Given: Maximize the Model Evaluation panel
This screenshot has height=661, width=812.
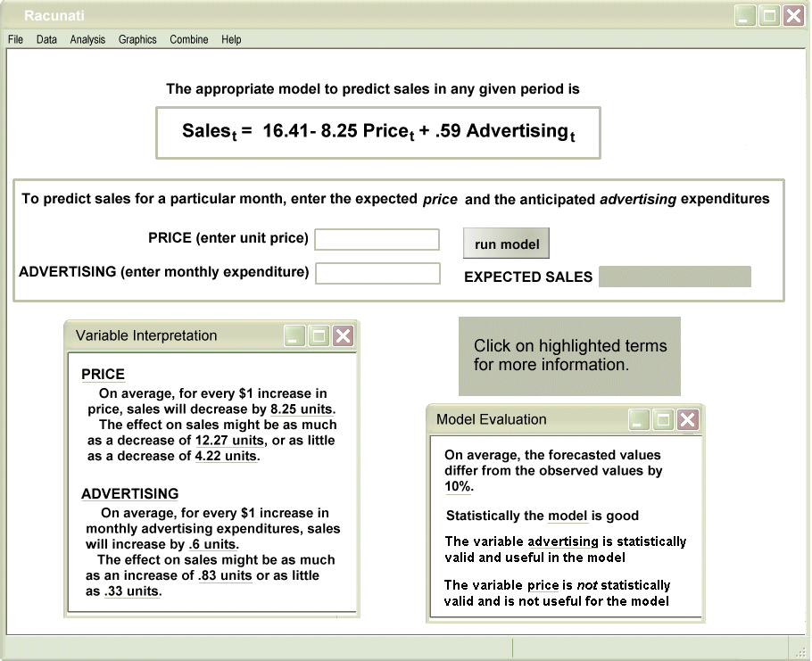Looking at the screenshot, I should point(663,420).
